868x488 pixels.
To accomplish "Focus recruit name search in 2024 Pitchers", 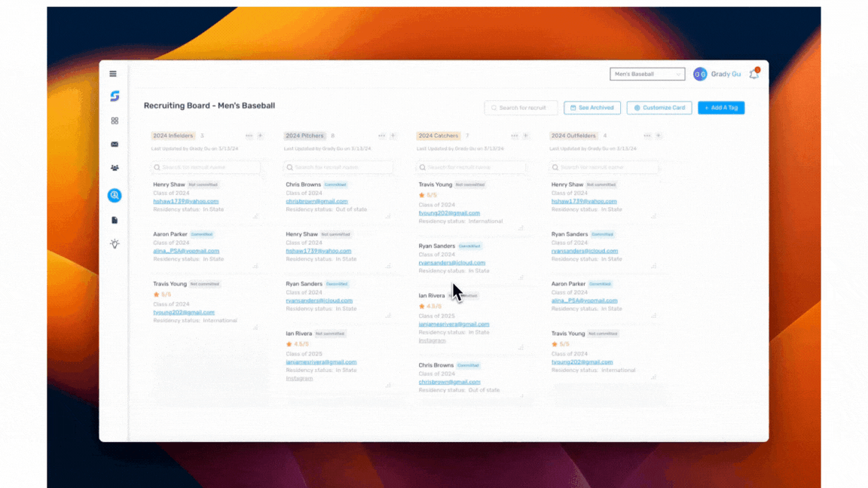I will click(x=338, y=167).
